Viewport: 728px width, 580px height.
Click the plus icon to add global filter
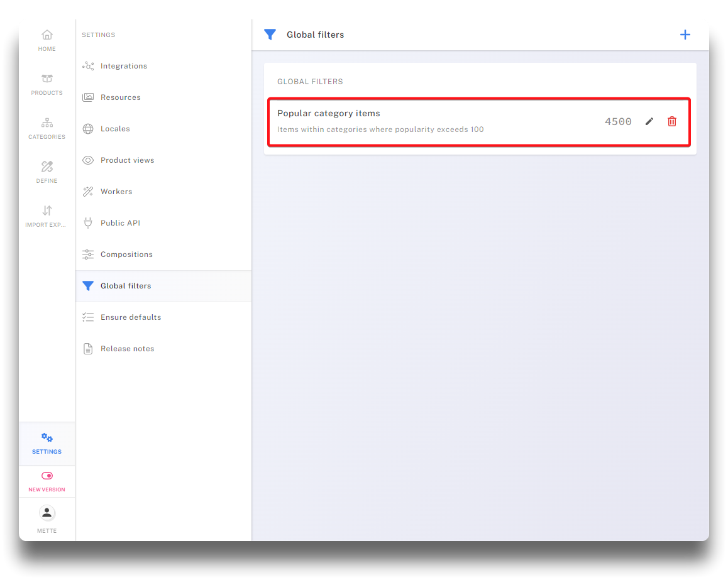[x=685, y=35]
